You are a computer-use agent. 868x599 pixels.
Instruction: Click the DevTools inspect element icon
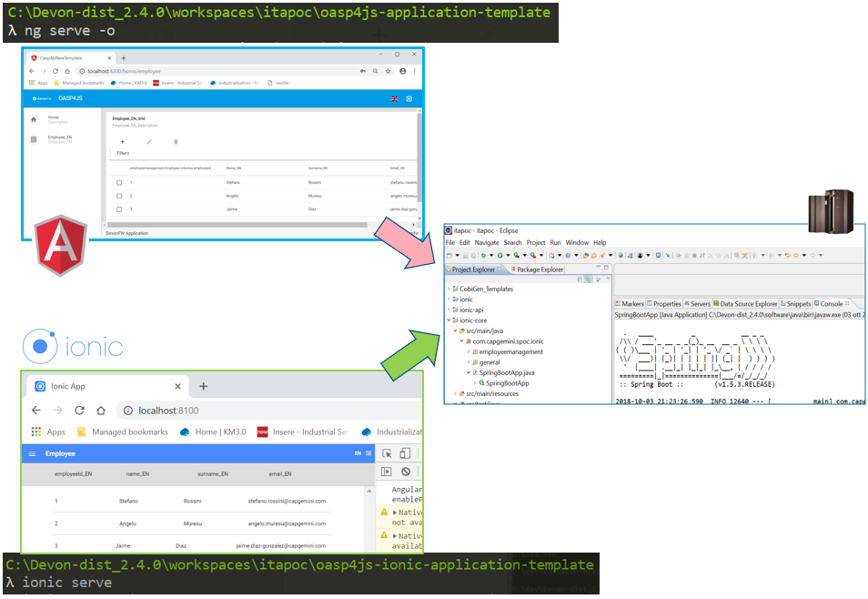(x=387, y=453)
